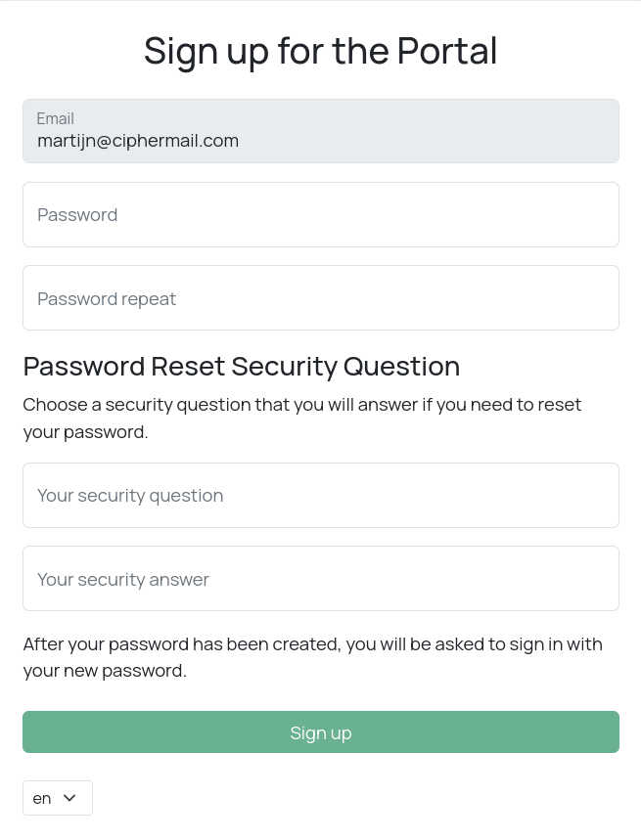This screenshot has height=840, width=641.
Task: Click the "en" text in language selector
Action: click(42, 799)
